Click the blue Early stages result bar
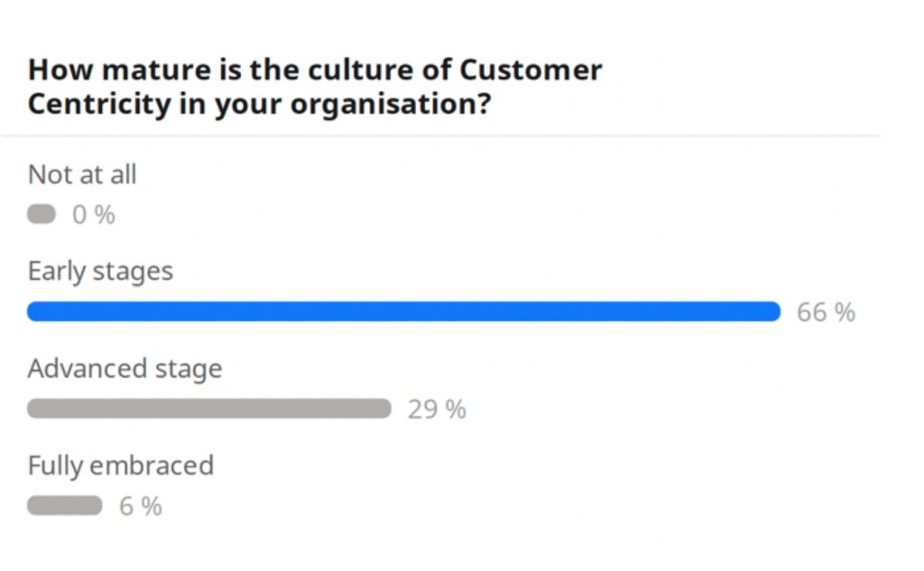The width and height of the screenshot is (924, 571). click(x=403, y=311)
